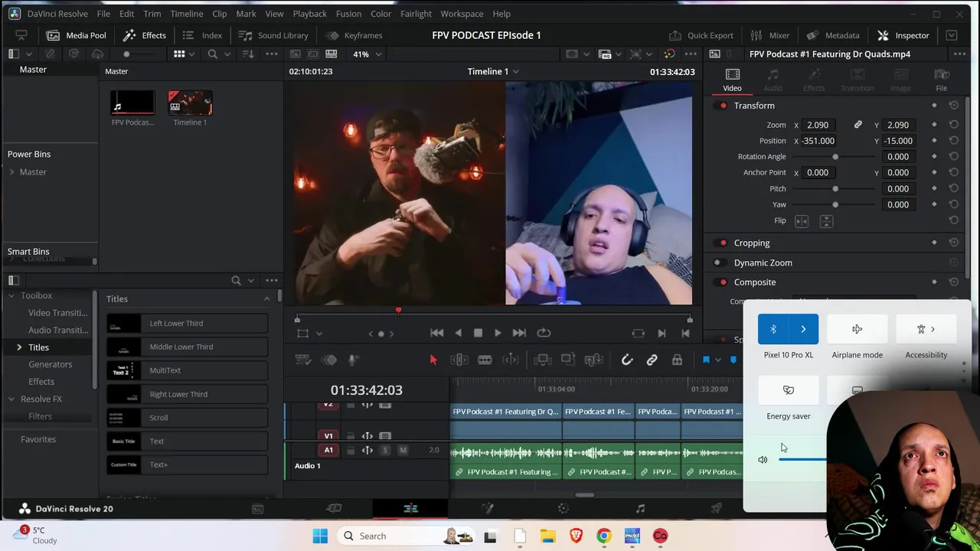This screenshot has width=980, height=551.
Task: Toggle linked selection chain icon
Action: pyautogui.click(x=652, y=360)
